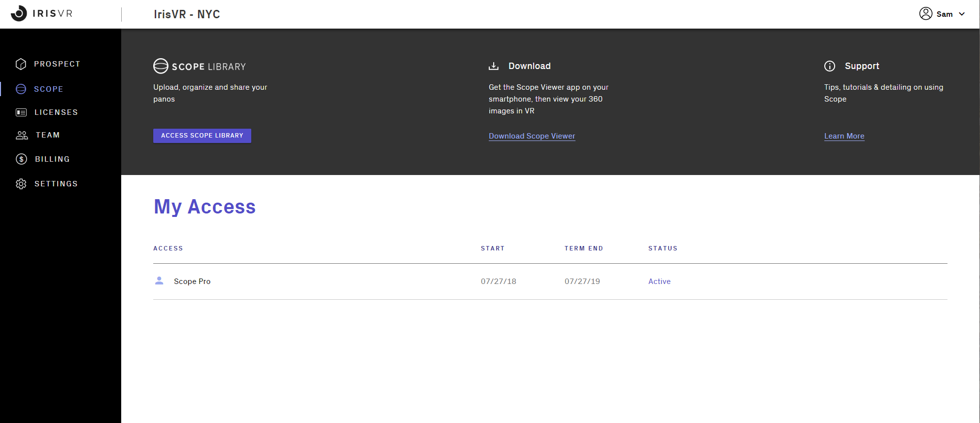The image size is (980, 423).
Task: Follow the Download Scope Viewer link
Action: 532,136
